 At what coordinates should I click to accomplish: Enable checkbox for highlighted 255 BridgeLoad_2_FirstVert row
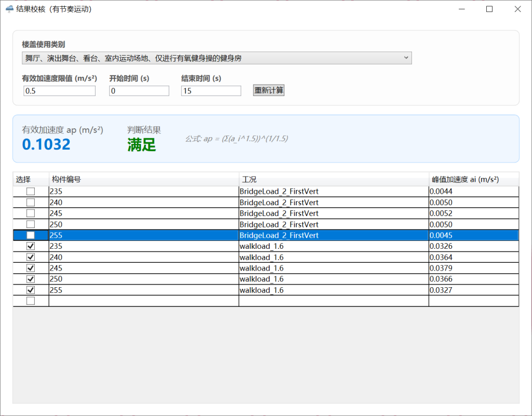tap(31, 235)
